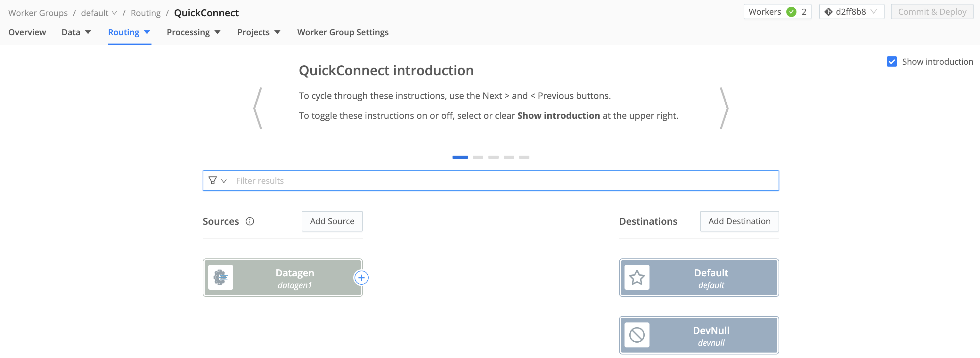Click the Add Source button
The image size is (980, 358).
[x=332, y=221]
